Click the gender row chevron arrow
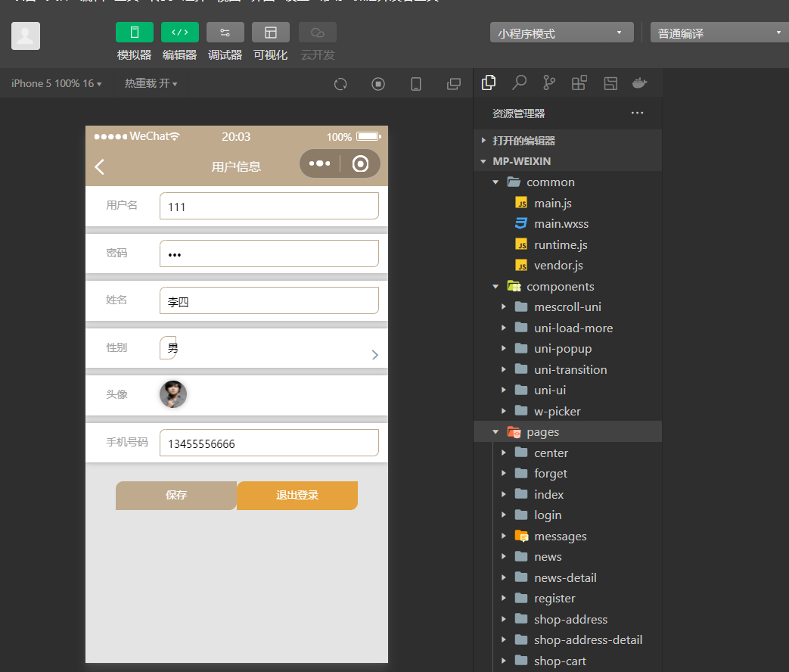 point(375,355)
